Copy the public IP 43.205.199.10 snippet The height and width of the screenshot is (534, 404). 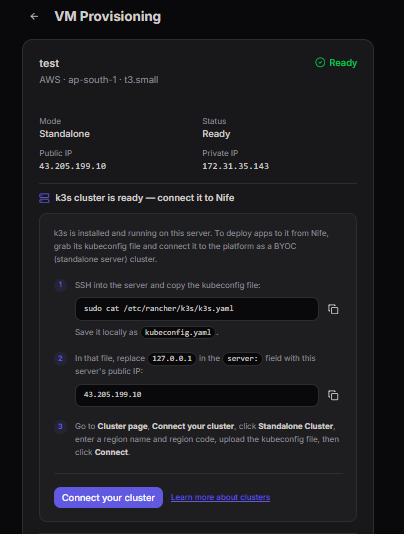(x=333, y=395)
